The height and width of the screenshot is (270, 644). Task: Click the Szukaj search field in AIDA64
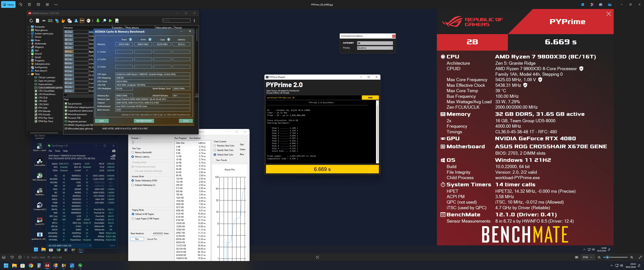pyautogui.click(x=176, y=21)
